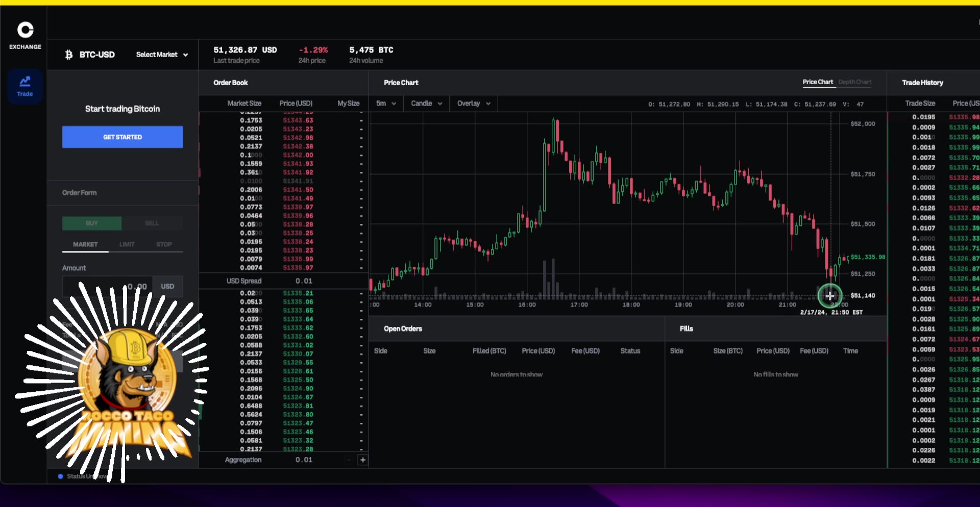Click the last trade price 51,326.87 USD

pos(245,50)
